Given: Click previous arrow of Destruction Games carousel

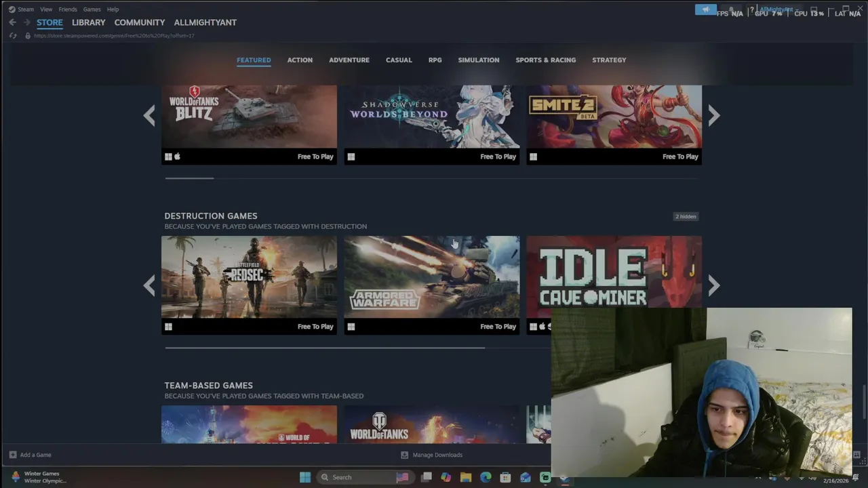Looking at the screenshot, I should (x=149, y=285).
